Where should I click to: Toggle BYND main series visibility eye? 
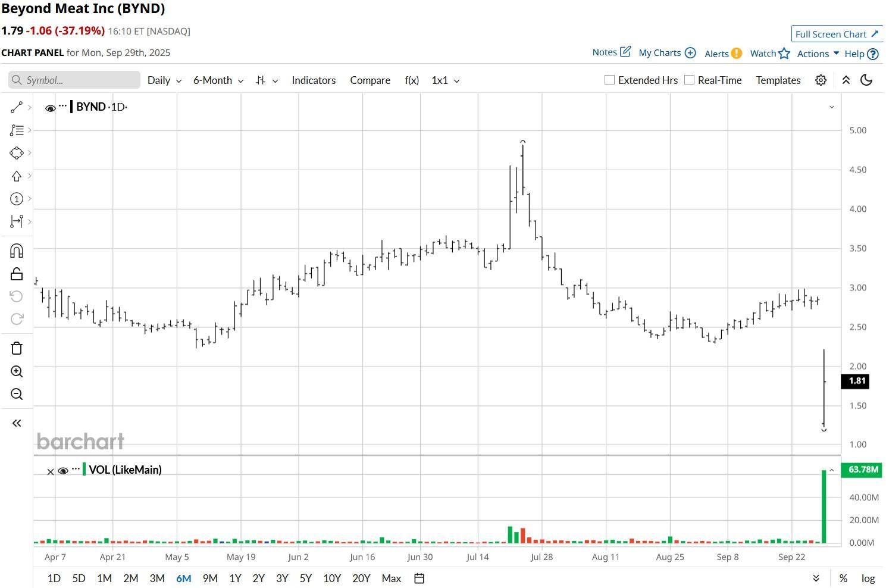pos(51,108)
